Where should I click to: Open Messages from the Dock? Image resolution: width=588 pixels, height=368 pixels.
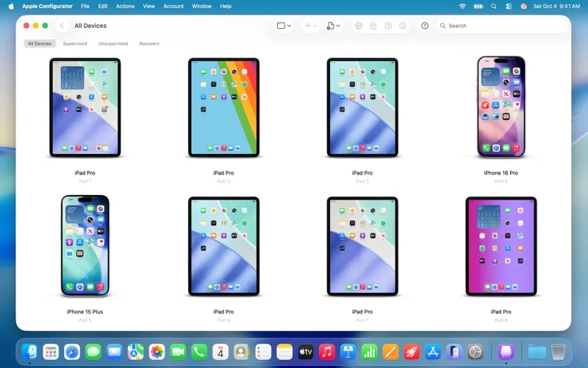[93, 352]
